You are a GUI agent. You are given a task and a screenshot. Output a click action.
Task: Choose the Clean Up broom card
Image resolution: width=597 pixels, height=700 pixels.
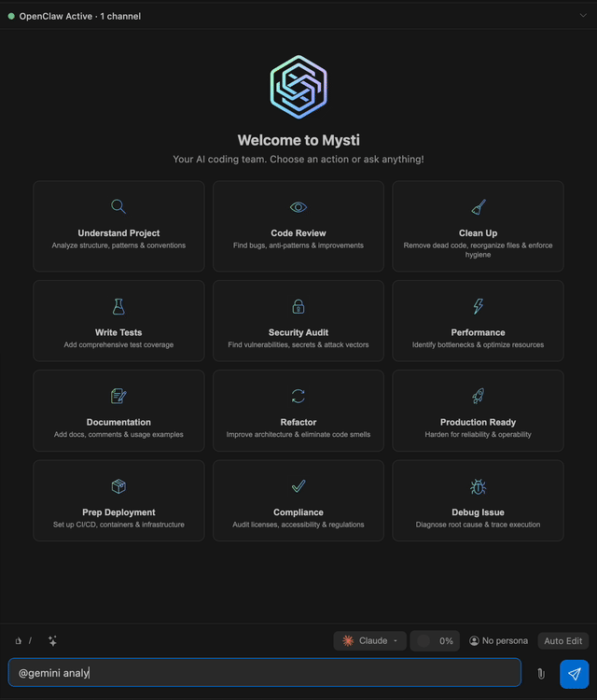pyautogui.click(x=478, y=227)
